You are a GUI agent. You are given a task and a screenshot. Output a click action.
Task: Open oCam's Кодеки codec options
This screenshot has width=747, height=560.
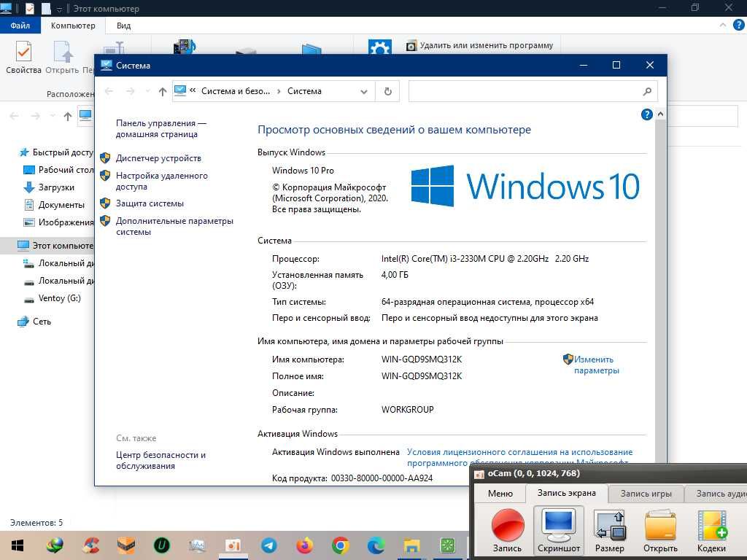pyautogui.click(x=711, y=529)
